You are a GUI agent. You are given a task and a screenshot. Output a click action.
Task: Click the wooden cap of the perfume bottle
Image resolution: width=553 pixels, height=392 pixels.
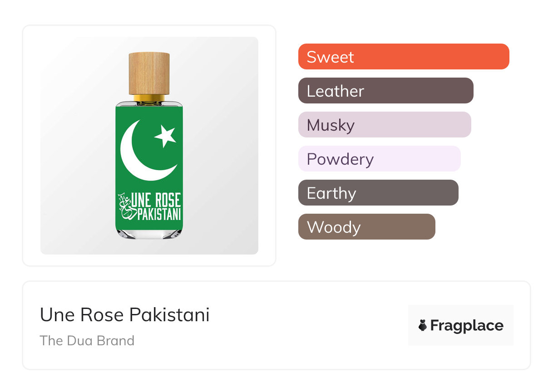149,73
